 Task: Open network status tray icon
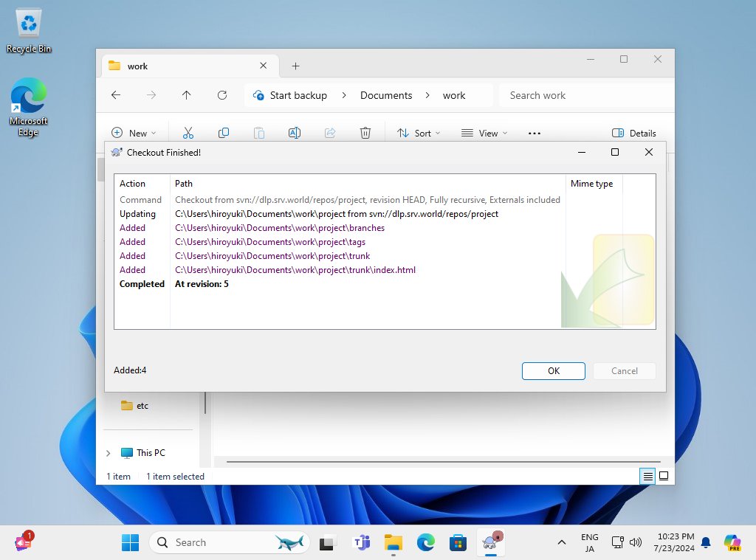point(618,542)
